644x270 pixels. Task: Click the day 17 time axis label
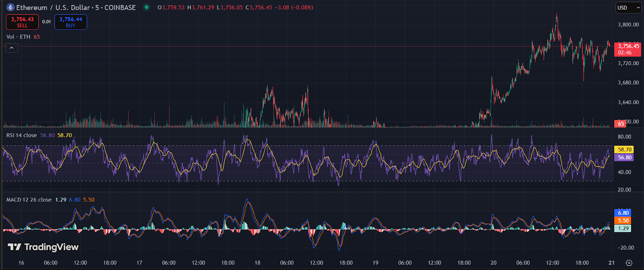(139, 263)
